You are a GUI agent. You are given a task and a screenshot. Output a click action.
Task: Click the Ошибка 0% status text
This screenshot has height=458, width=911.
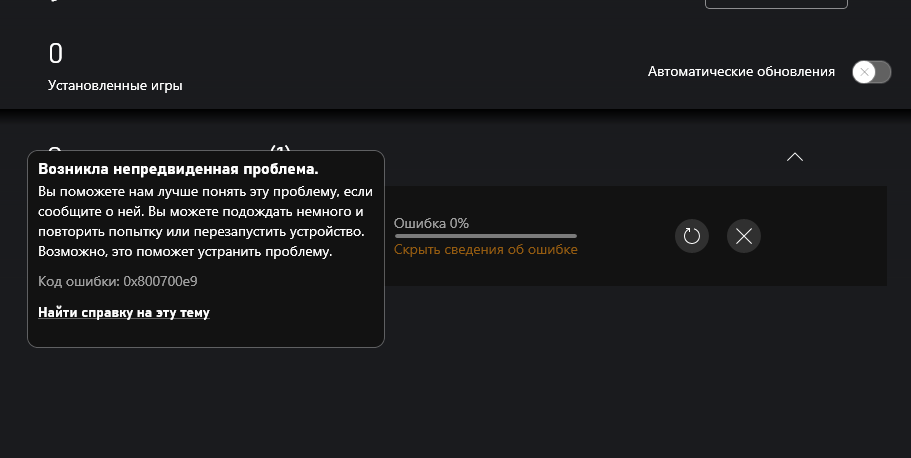(431, 223)
